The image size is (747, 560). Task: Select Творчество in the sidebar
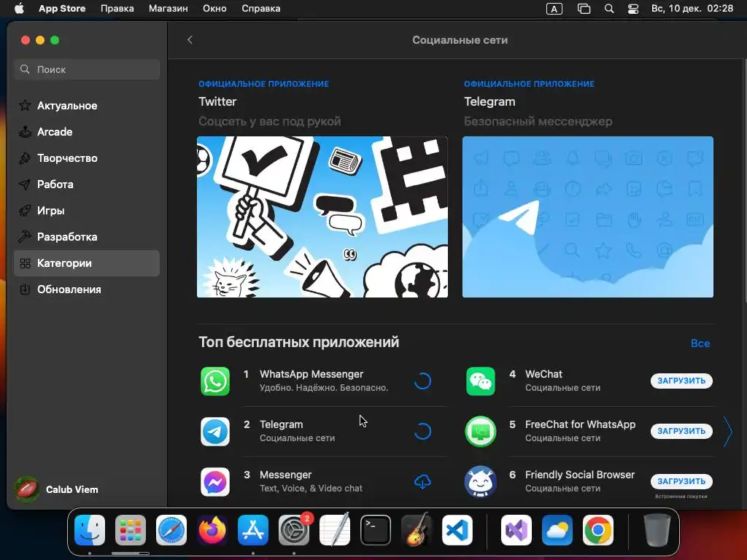point(87,158)
